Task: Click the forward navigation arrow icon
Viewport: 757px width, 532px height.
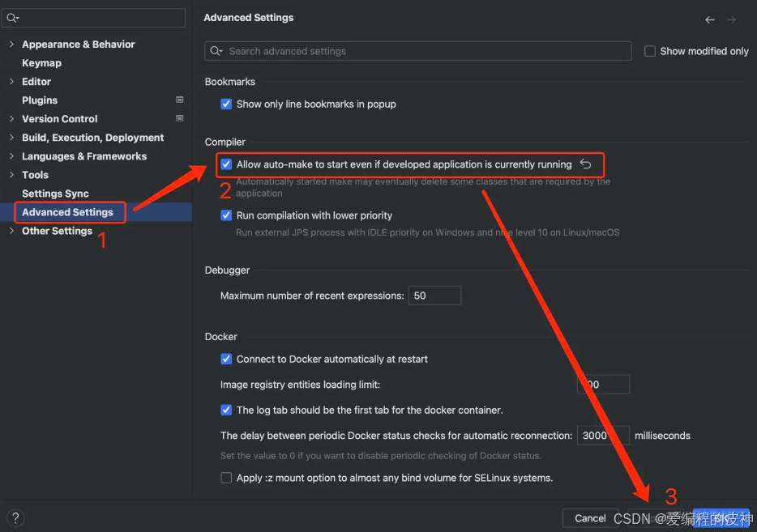Action: coord(732,19)
